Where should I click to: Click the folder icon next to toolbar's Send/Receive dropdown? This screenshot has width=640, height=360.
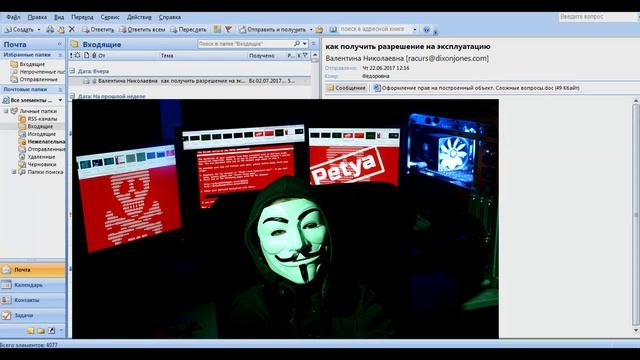[319, 29]
